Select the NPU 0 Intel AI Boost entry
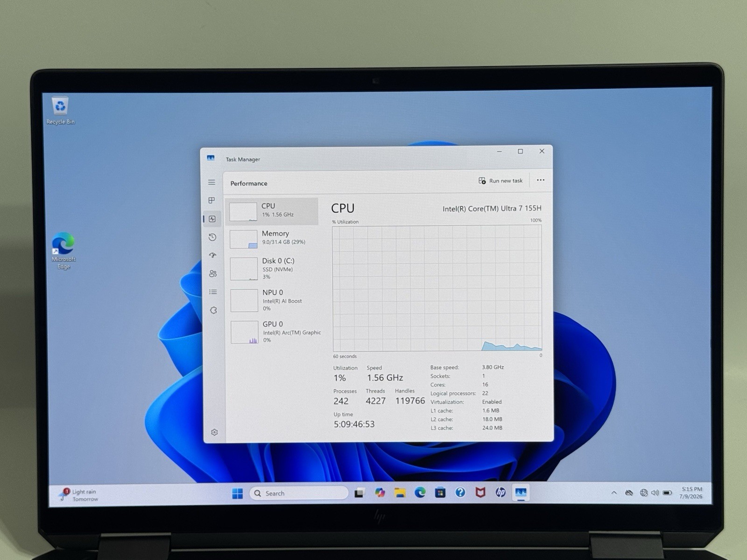Screen dimensions: 747x560 click(x=274, y=300)
